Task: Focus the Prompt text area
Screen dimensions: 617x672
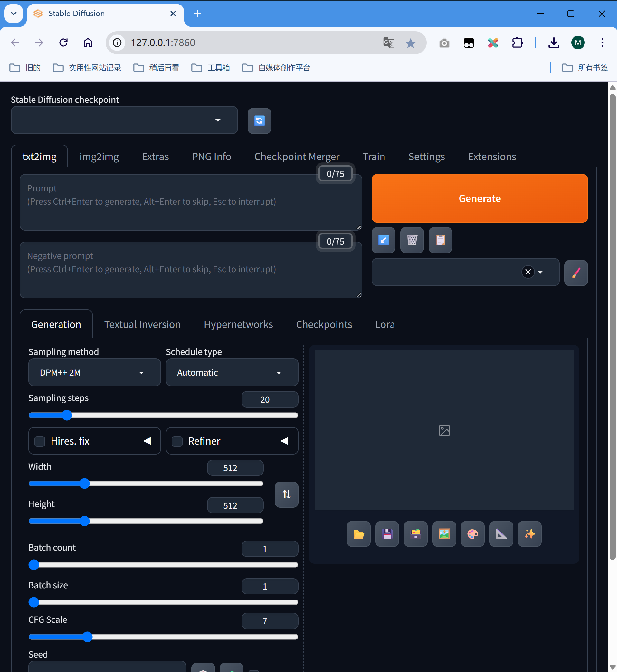Action: (191, 202)
